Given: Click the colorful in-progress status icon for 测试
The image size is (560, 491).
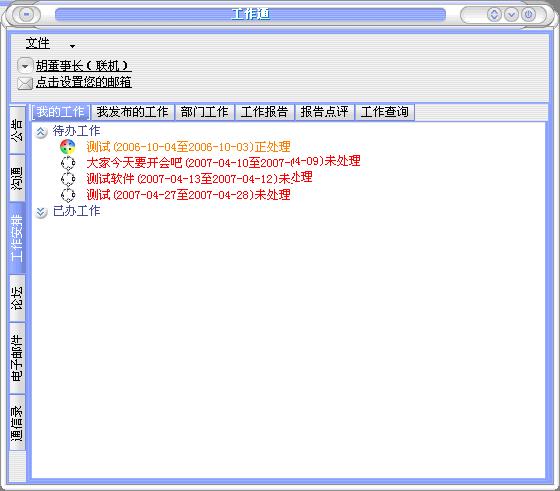Looking at the screenshot, I should point(68,147).
